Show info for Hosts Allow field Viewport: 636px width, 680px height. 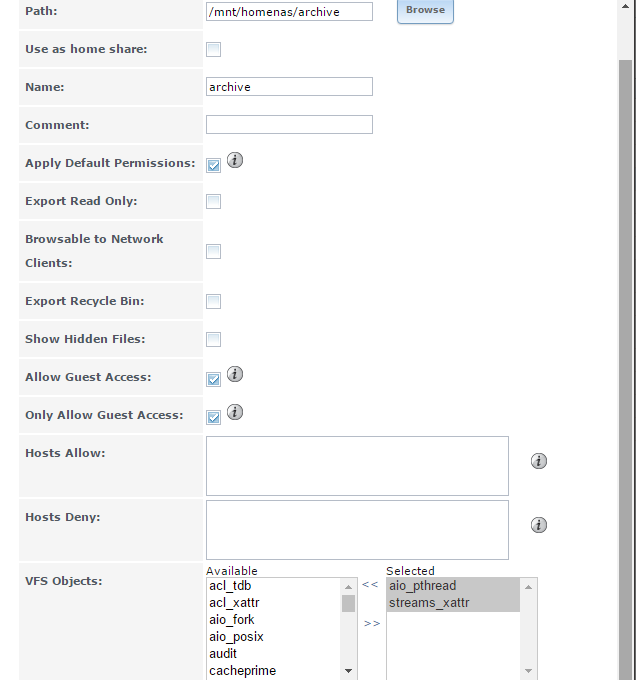coord(538,461)
